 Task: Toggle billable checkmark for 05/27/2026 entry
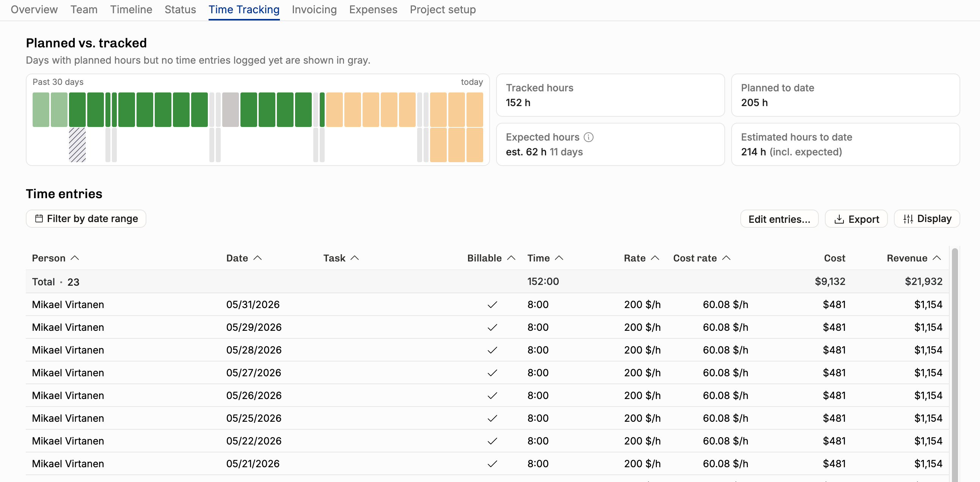click(x=492, y=373)
